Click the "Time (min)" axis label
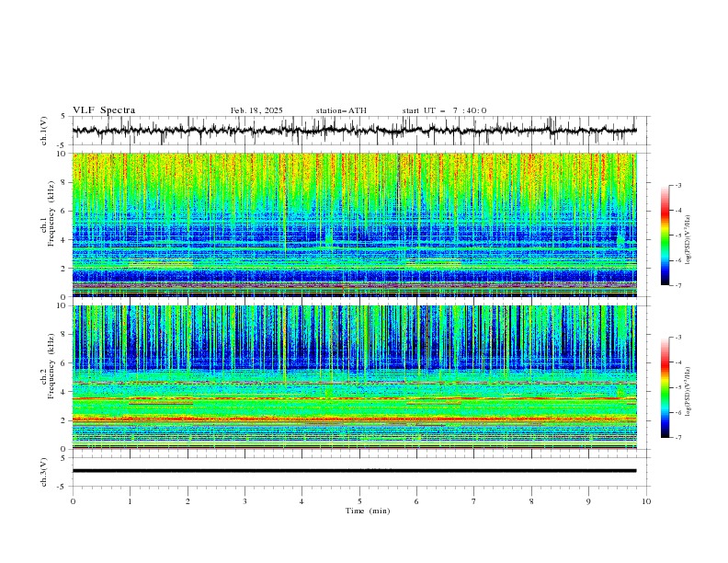 [368, 511]
